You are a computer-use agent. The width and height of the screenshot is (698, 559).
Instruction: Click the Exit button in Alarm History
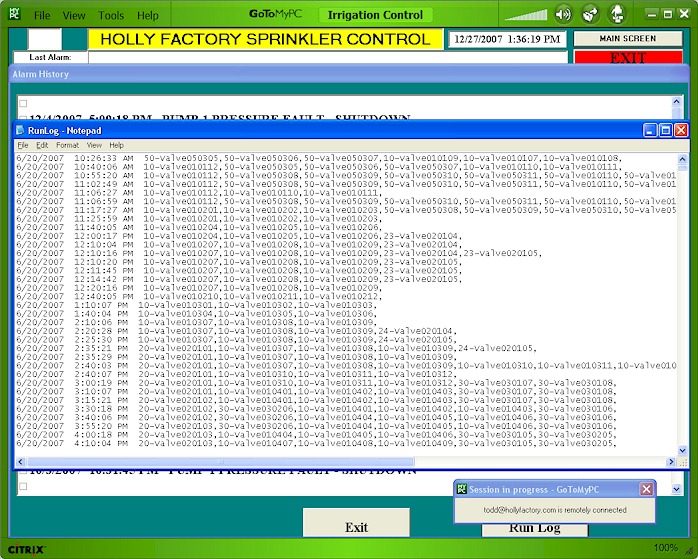pos(356,523)
